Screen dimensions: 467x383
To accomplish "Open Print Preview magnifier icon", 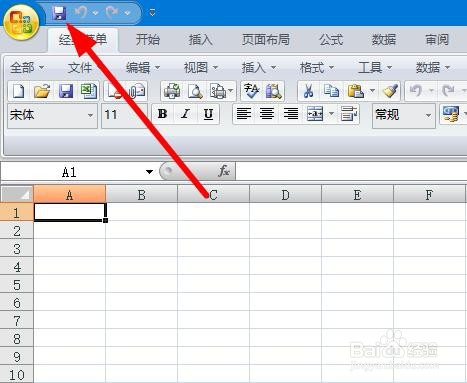I will pos(195,91).
